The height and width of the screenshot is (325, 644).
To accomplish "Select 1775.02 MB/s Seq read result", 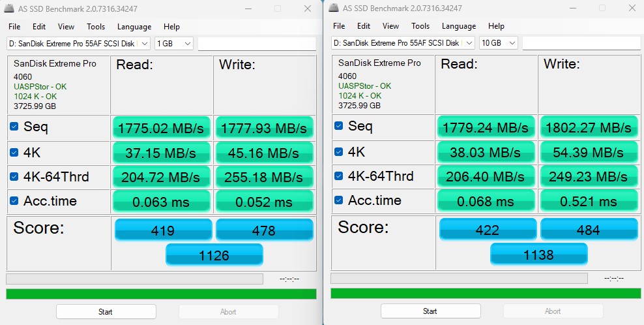I will pos(162,127).
